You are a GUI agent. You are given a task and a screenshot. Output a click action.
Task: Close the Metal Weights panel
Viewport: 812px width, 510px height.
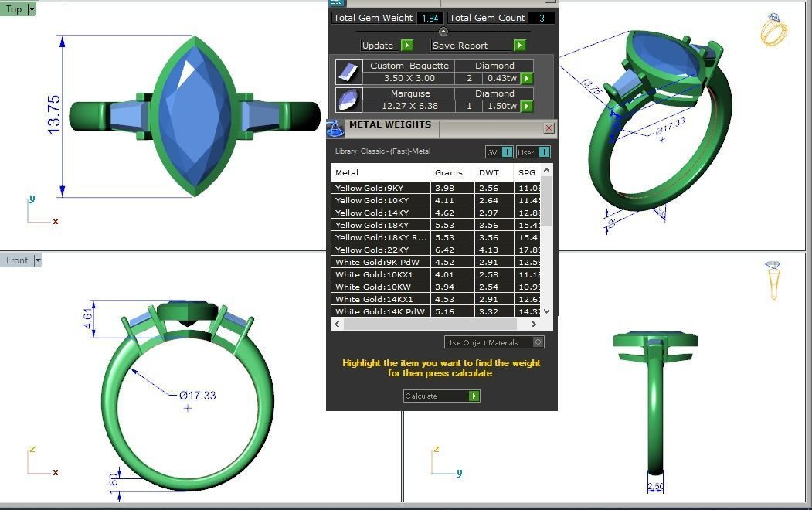click(549, 128)
